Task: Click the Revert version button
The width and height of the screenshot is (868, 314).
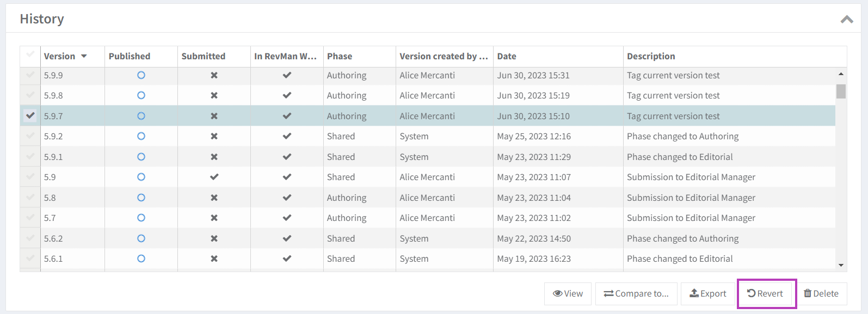Action: (765, 293)
